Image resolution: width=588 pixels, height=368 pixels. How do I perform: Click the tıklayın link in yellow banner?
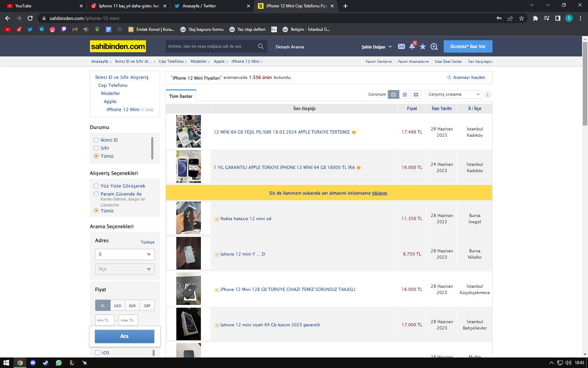[379, 193]
